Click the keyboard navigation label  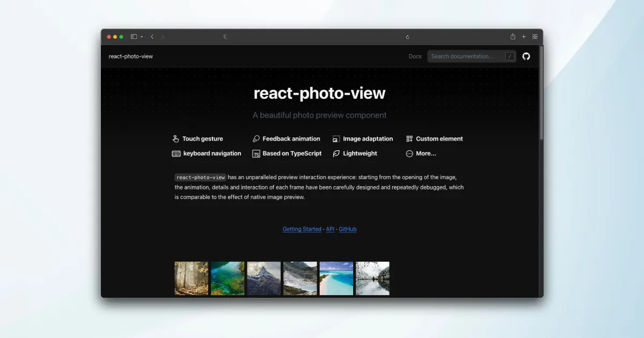tap(212, 153)
